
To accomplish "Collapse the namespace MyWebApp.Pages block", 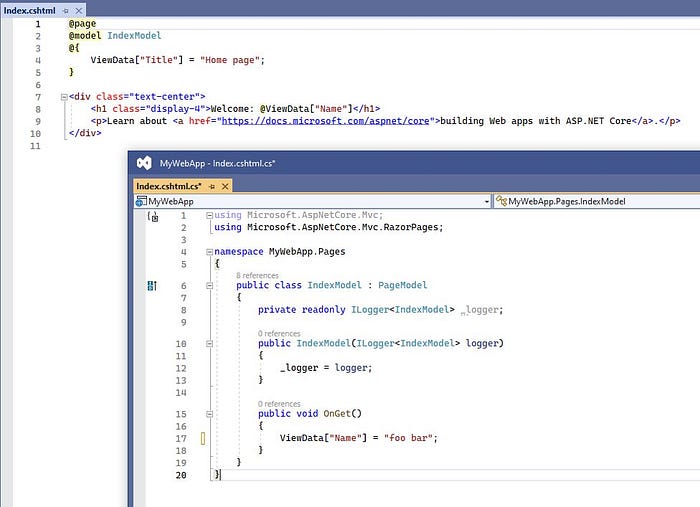I will coord(209,252).
